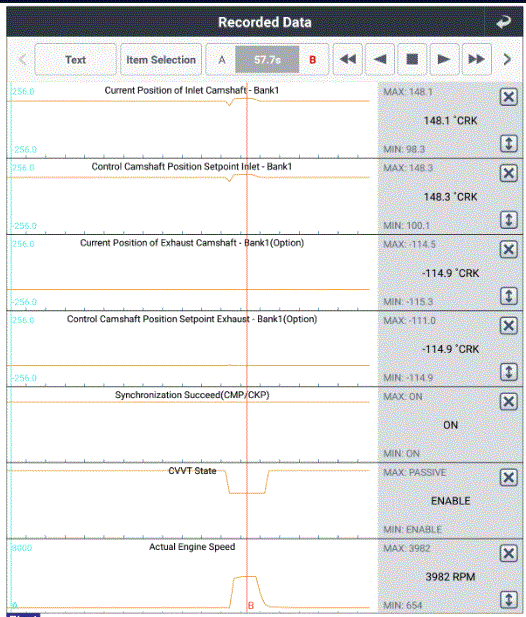The width and height of the screenshot is (526, 617).
Task: Select MAX: PASSIVE text
Action: pos(415,472)
